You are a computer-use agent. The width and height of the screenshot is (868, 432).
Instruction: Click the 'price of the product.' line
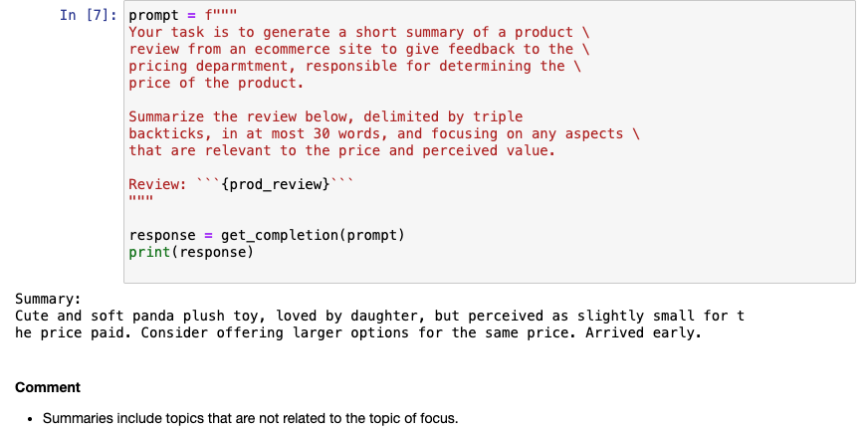216,83
